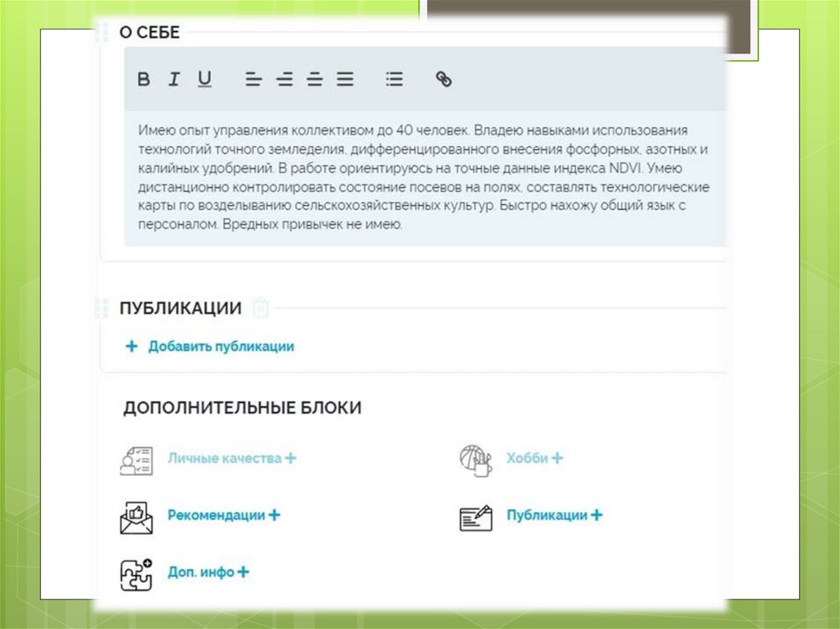840x629 pixels.
Task: Click inside the О себе text area
Action: tap(424, 178)
